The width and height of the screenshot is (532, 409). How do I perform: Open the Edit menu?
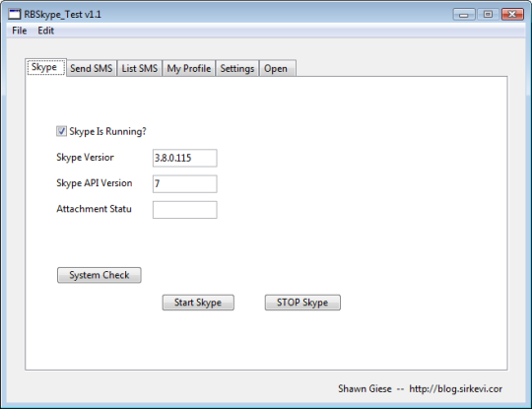coord(45,31)
